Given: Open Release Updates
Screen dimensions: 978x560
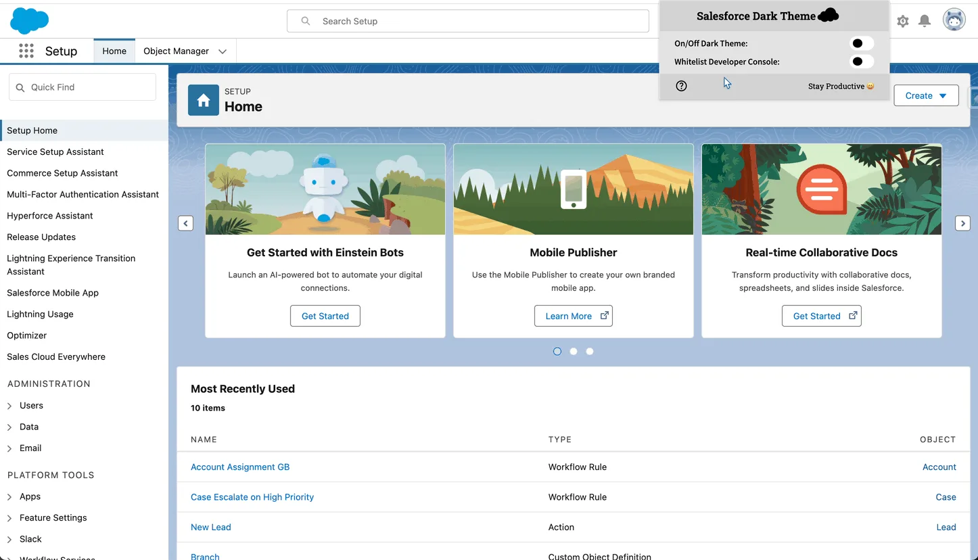Looking at the screenshot, I should pos(41,237).
